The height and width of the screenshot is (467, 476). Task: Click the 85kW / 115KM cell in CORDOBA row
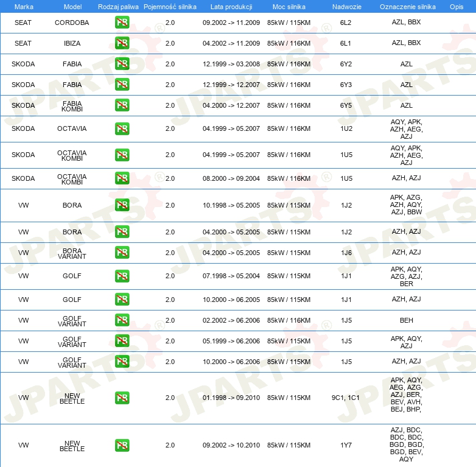pyautogui.click(x=289, y=23)
